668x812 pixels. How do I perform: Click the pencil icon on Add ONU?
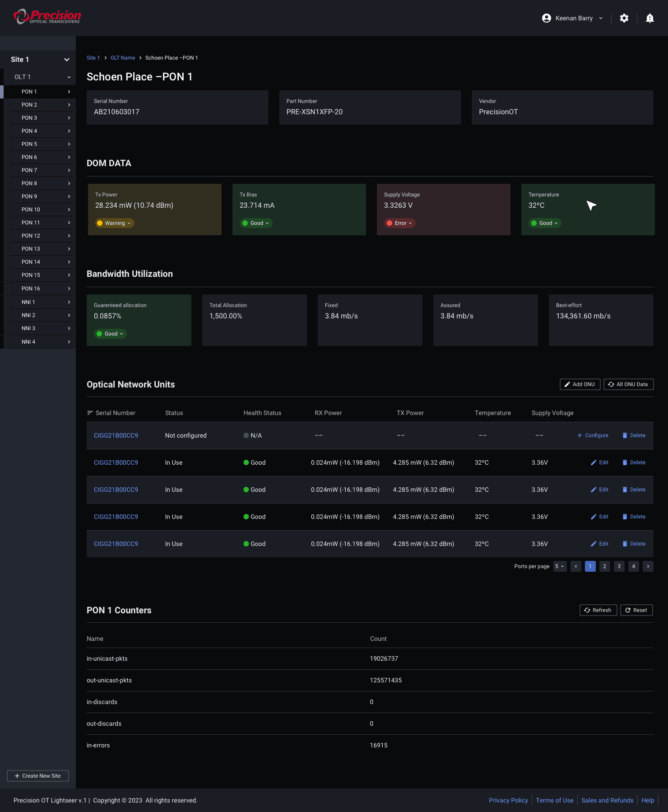(567, 384)
